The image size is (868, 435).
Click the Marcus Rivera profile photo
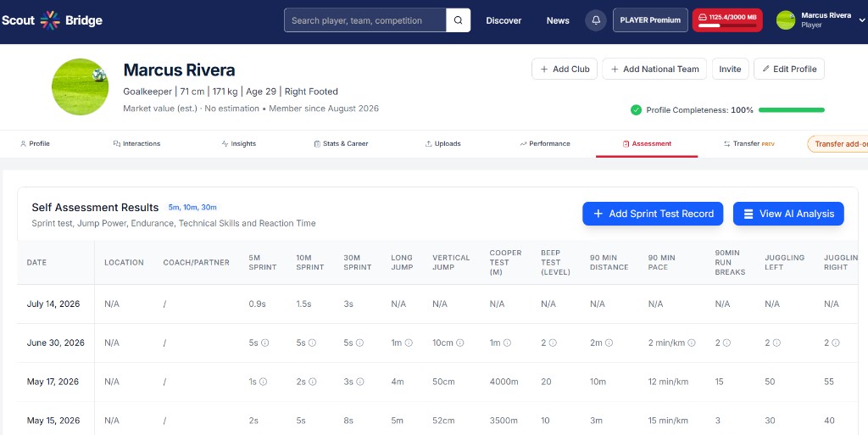point(81,86)
